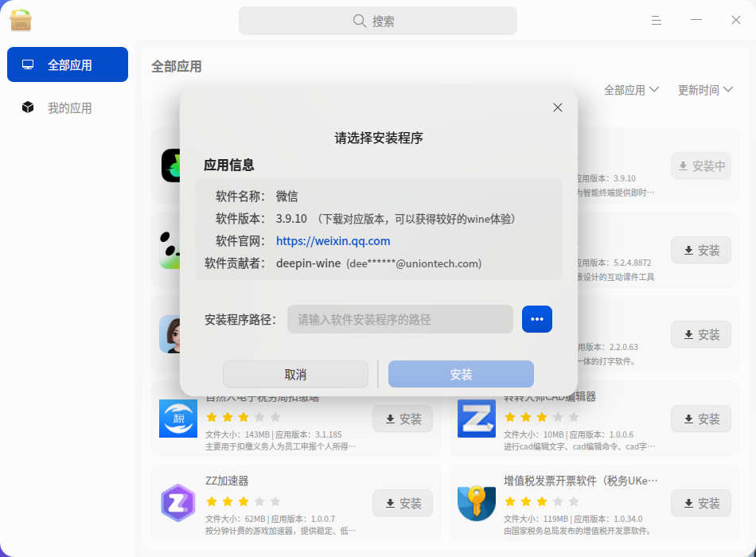Click the 文件大小: 143MB info line

pyautogui.click(x=274, y=434)
